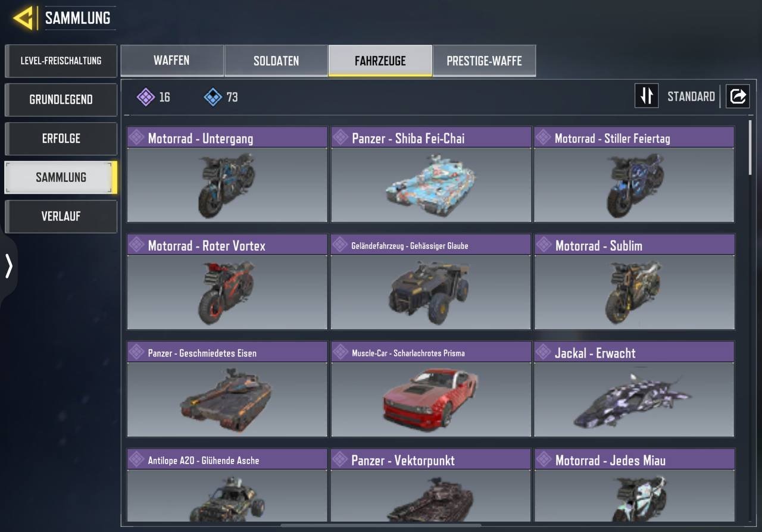Open the LEVEL-FREISCHALTUNG section
Image resolution: width=762 pixels, height=532 pixels.
click(x=61, y=61)
